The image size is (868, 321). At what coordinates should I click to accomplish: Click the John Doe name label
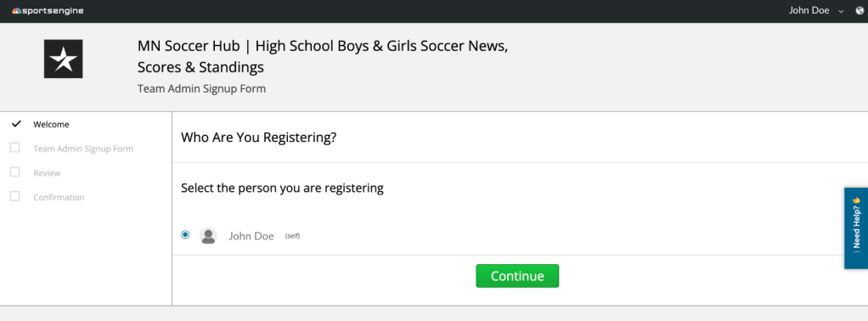click(251, 236)
